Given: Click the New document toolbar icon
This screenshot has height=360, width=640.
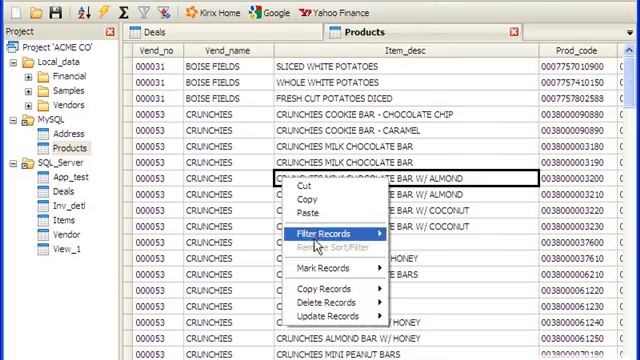Looking at the screenshot, I should click(16, 13).
